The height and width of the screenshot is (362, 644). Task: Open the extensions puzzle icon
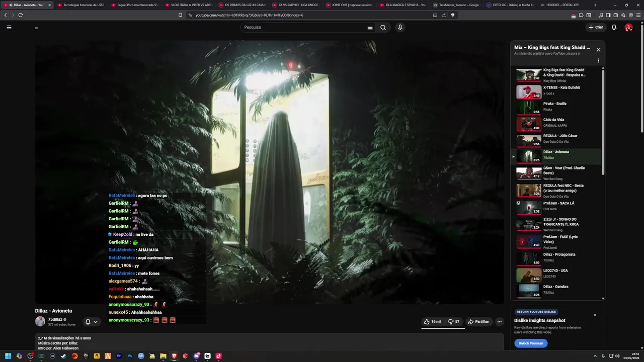(x=581, y=15)
